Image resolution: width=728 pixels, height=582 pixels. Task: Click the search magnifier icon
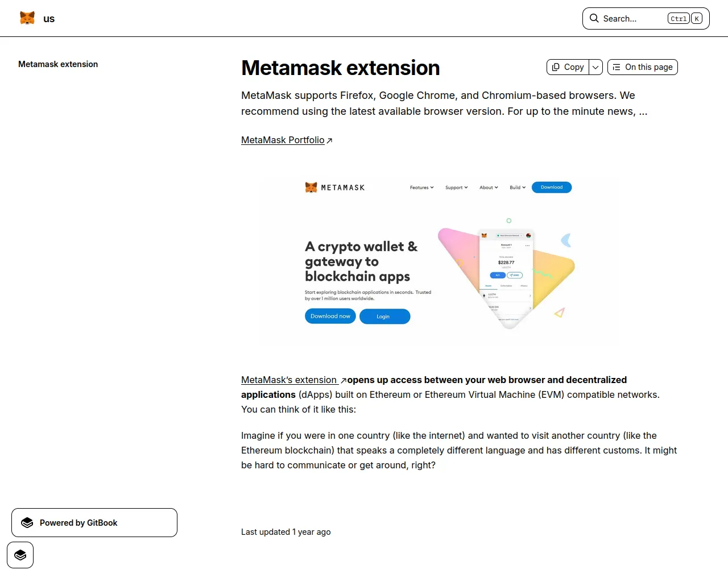[594, 18]
